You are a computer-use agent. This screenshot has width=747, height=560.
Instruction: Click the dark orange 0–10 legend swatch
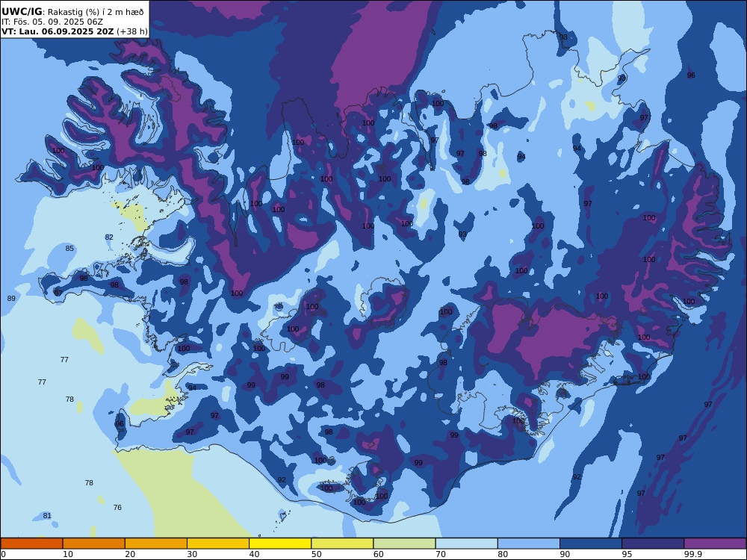(x=31, y=544)
